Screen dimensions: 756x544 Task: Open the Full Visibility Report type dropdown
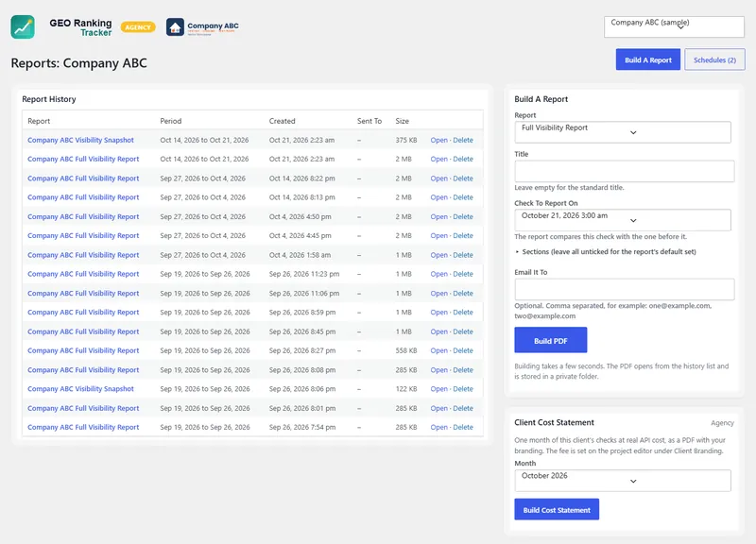(623, 132)
